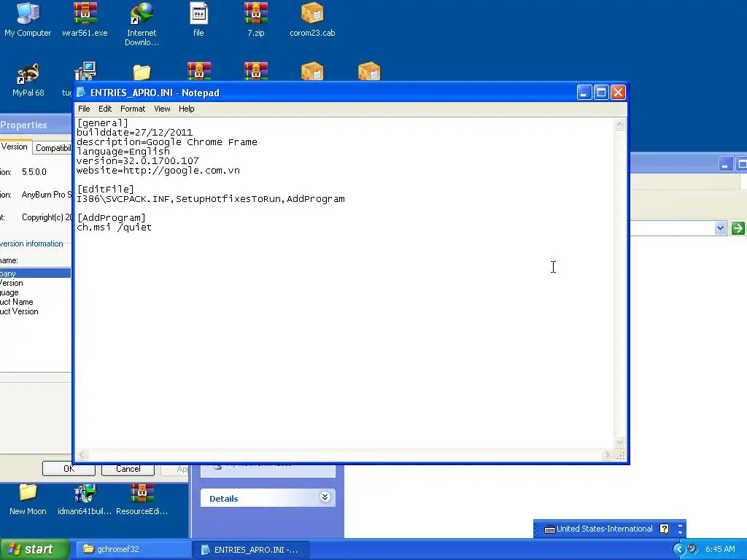Click OK button in Properties dialog
This screenshot has width=747, height=560.
click(x=69, y=469)
